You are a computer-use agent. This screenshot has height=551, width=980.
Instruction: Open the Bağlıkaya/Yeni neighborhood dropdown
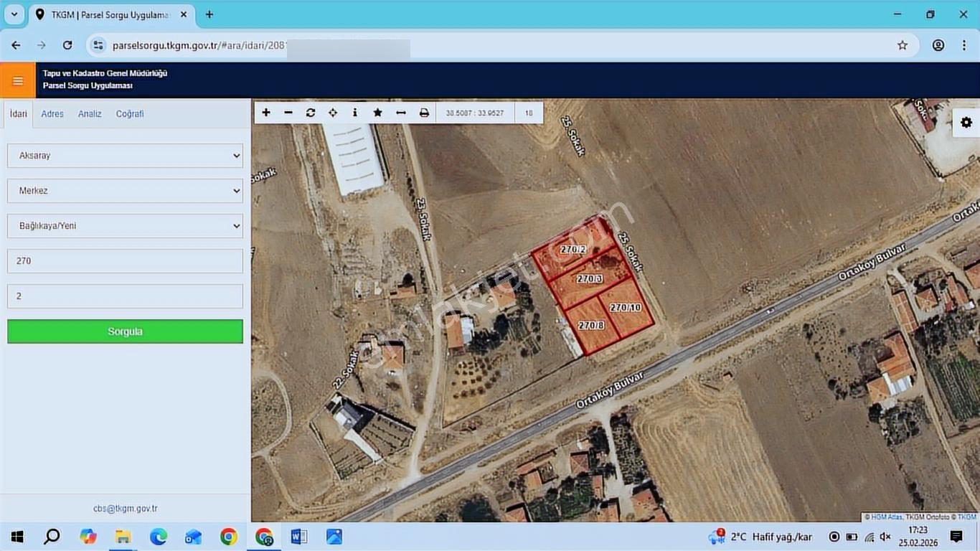point(125,226)
